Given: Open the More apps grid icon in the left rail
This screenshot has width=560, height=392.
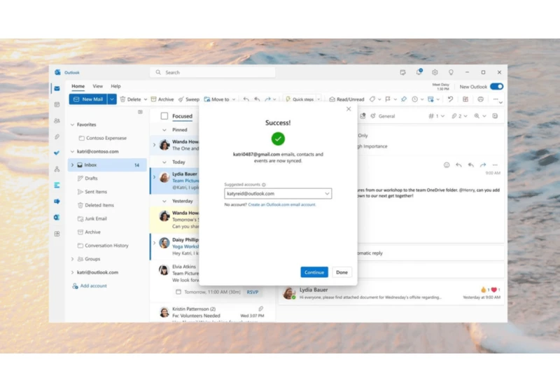Looking at the screenshot, I should (x=57, y=234).
